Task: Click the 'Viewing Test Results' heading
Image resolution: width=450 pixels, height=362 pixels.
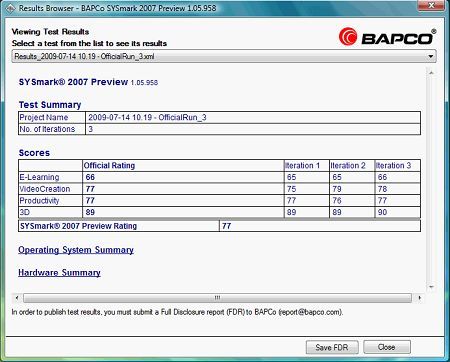Action: coord(50,32)
